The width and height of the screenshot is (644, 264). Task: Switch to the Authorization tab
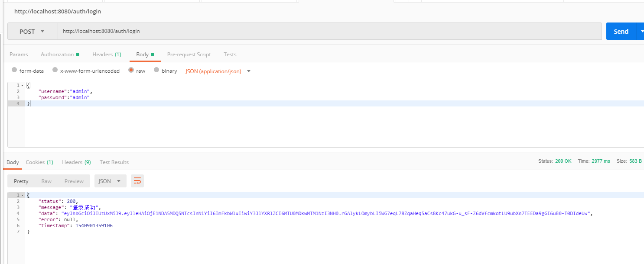click(x=60, y=55)
